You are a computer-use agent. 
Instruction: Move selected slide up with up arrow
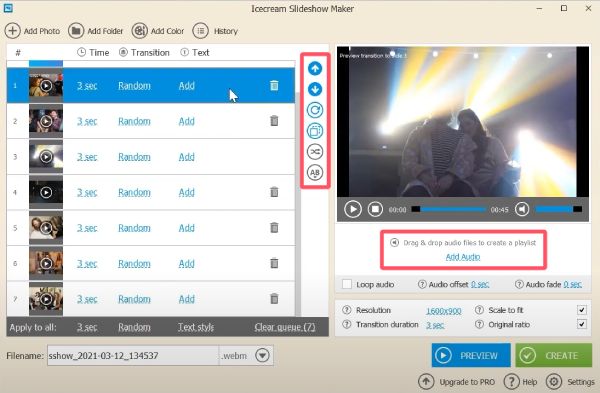315,68
